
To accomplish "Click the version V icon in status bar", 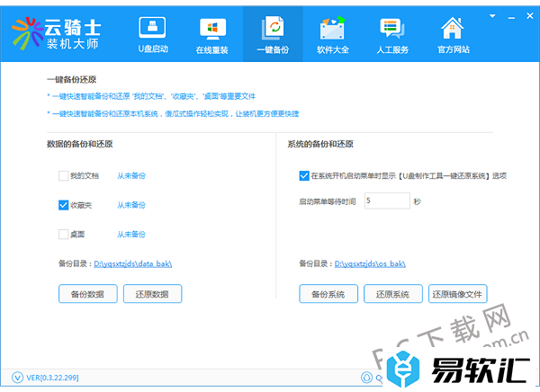I will [x=18, y=378].
